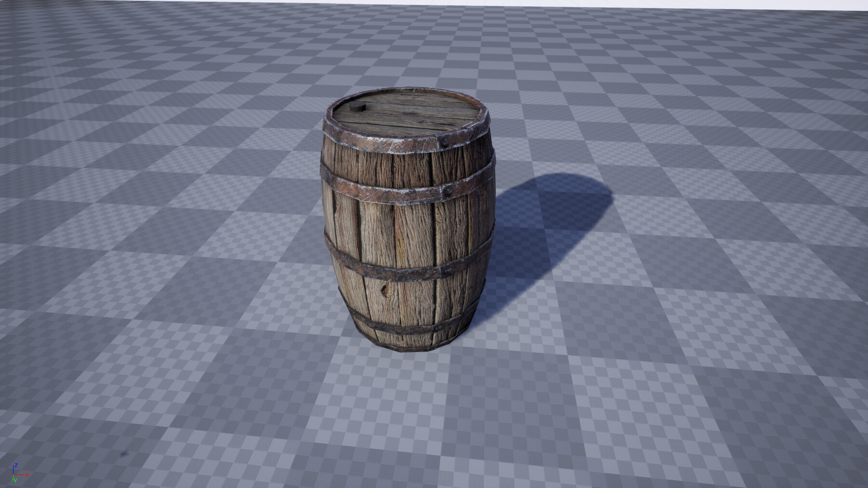Click the bung hole on the barrel lid
This screenshot has height=488, width=868.
tap(358, 107)
